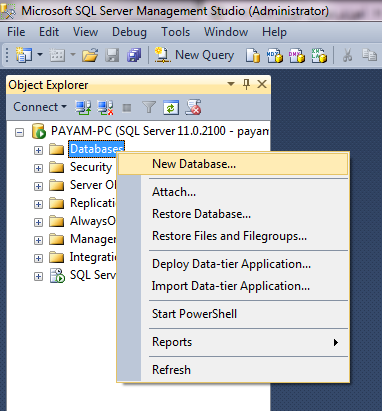Toggle the Object Explorer auto-hide pin
This screenshot has width=382, height=411.
246,84
